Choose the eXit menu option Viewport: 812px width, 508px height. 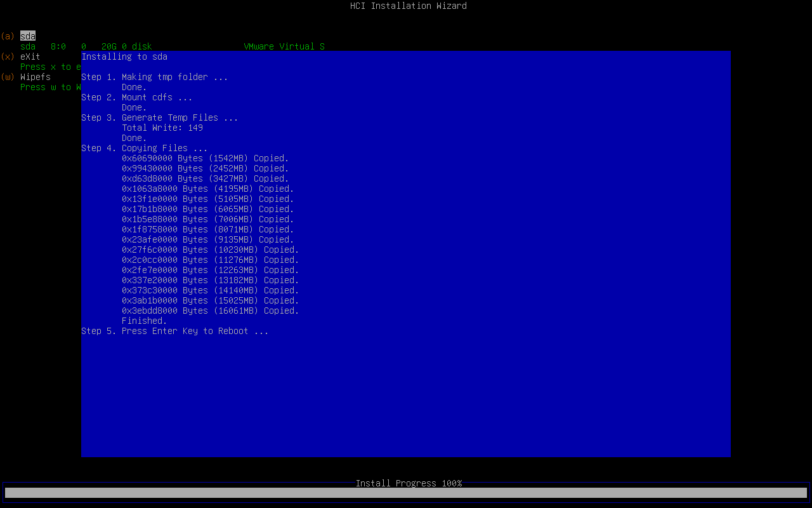click(x=30, y=57)
